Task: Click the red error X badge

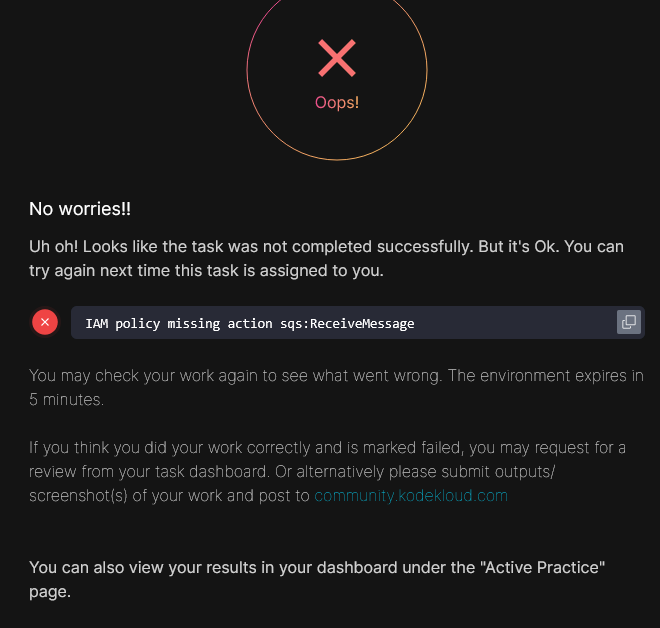Action: click(x=45, y=322)
